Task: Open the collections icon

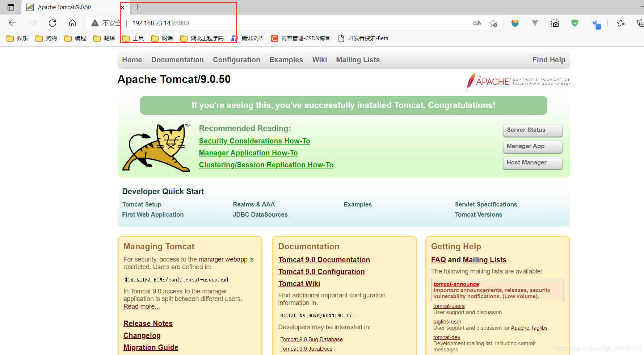Action: click(x=640, y=23)
